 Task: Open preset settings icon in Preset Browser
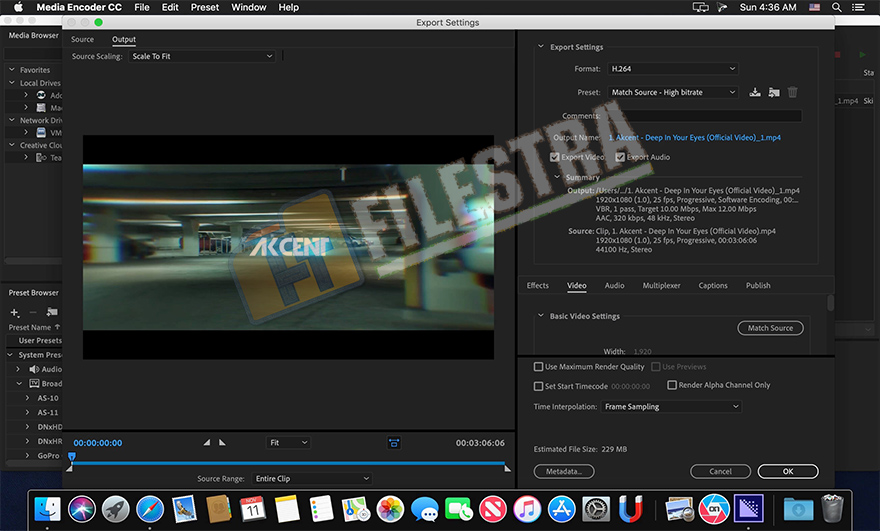(x=52, y=312)
